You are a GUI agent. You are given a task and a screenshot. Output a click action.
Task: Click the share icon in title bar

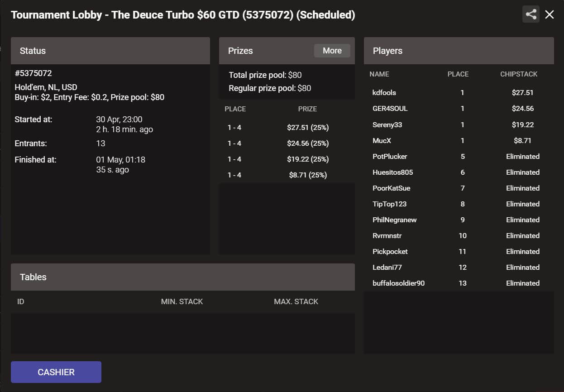click(x=531, y=14)
